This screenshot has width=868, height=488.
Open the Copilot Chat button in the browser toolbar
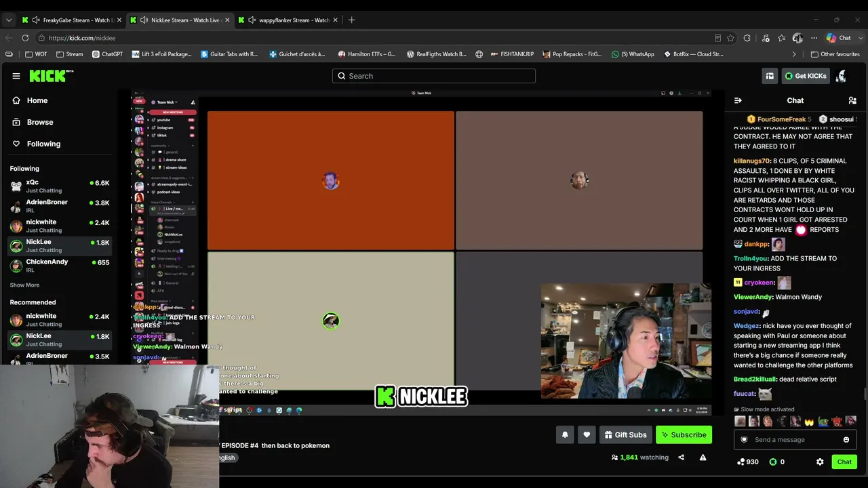pyautogui.click(x=839, y=38)
